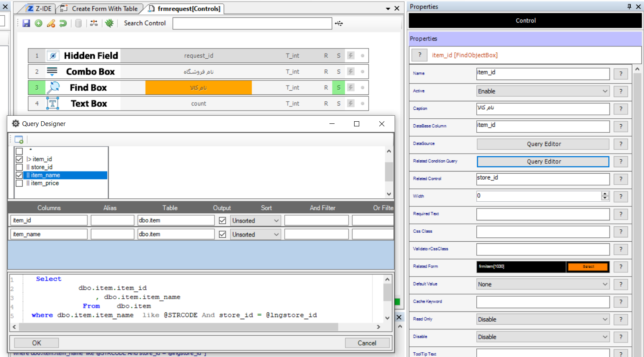Select the frmrequest[Controls] tab

pyautogui.click(x=185, y=9)
